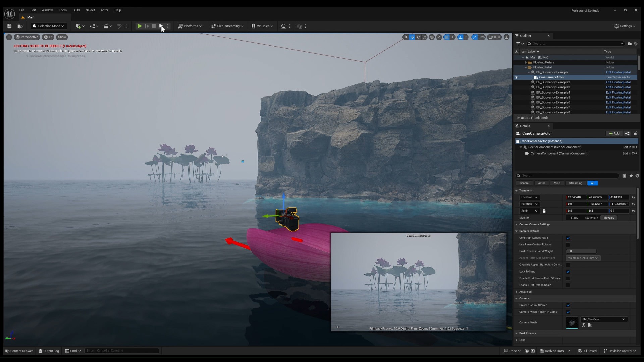Click the Add component button in Details

click(x=614, y=133)
